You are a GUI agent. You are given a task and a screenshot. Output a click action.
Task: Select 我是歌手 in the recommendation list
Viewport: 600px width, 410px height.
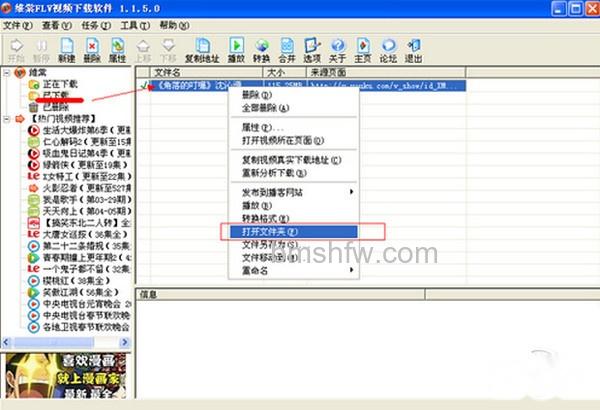80,199
